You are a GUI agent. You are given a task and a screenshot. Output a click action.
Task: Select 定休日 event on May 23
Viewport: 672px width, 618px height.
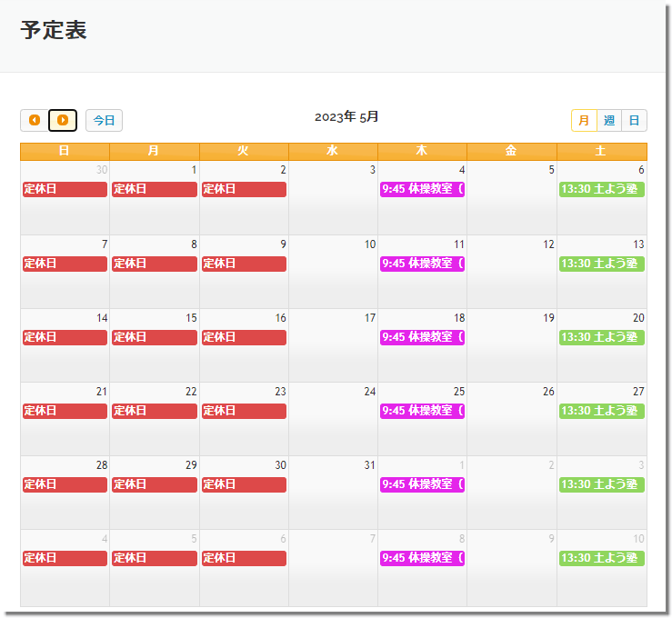(244, 411)
